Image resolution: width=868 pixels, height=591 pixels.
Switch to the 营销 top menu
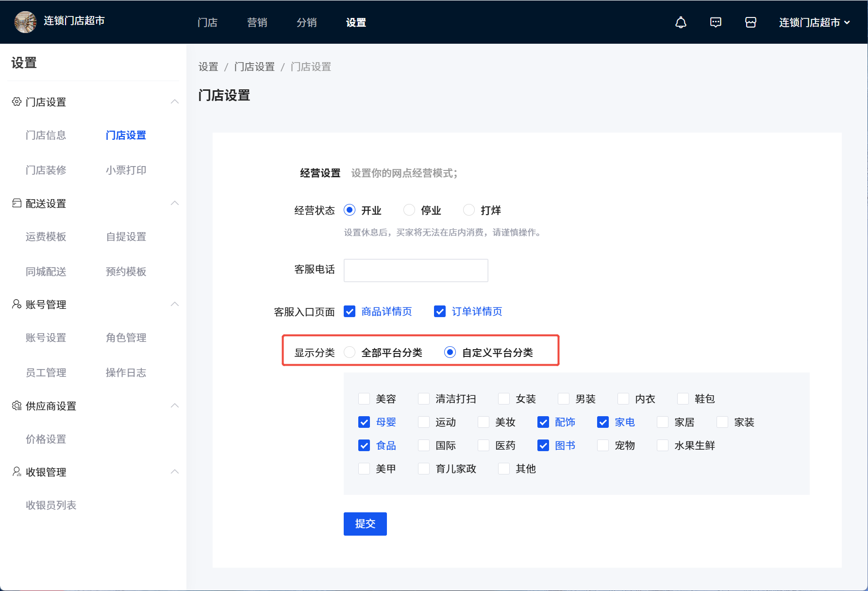pos(257,22)
